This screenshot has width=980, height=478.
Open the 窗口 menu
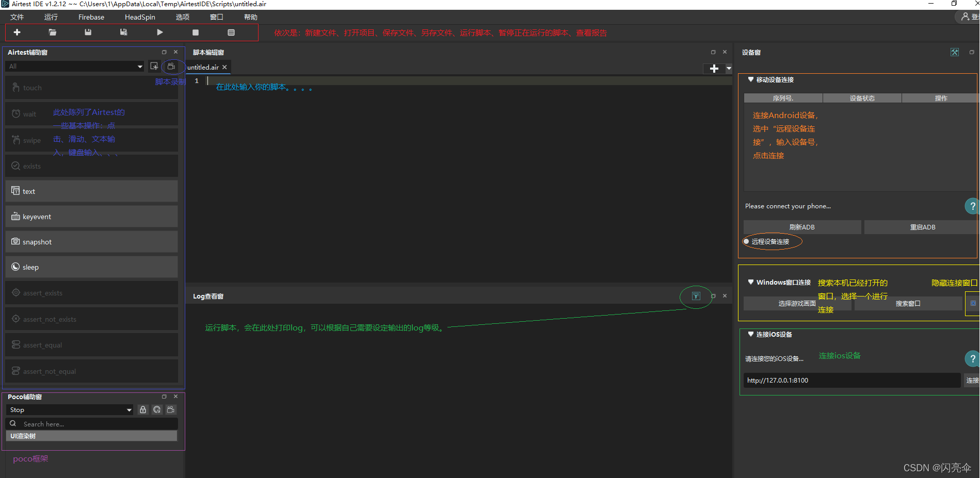tap(217, 17)
